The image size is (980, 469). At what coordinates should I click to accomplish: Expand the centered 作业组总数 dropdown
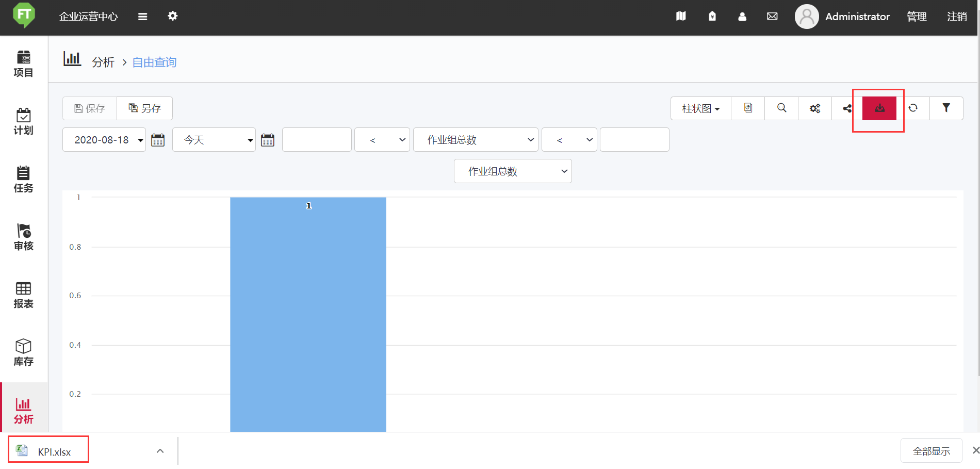click(x=513, y=171)
